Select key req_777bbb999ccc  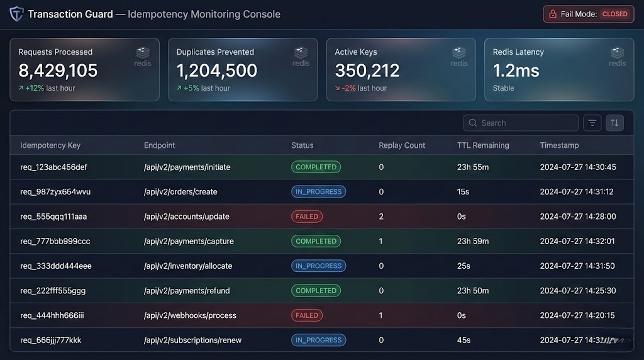[55, 241]
